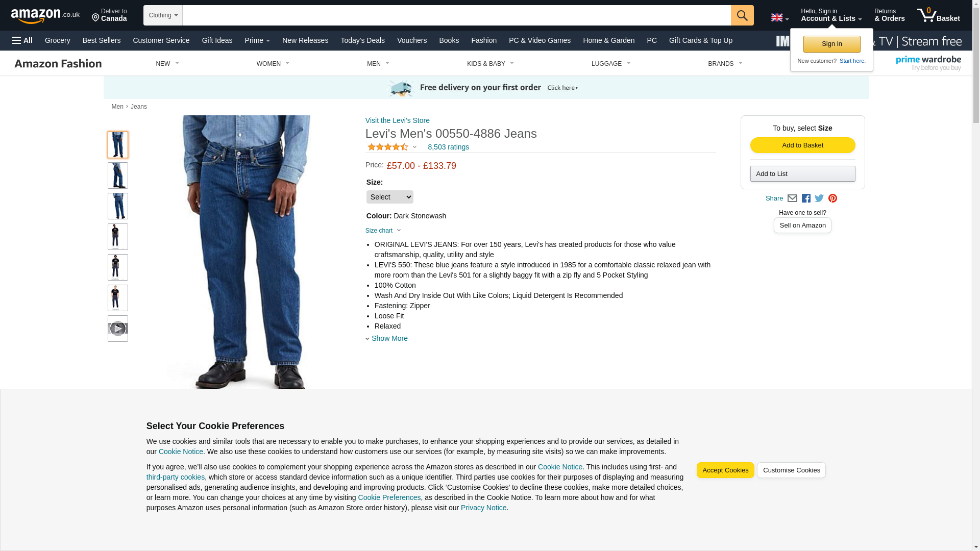The height and width of the screenshot is (551, 980).
Task: Open the All hamburger menu
Action: (22, 40)
